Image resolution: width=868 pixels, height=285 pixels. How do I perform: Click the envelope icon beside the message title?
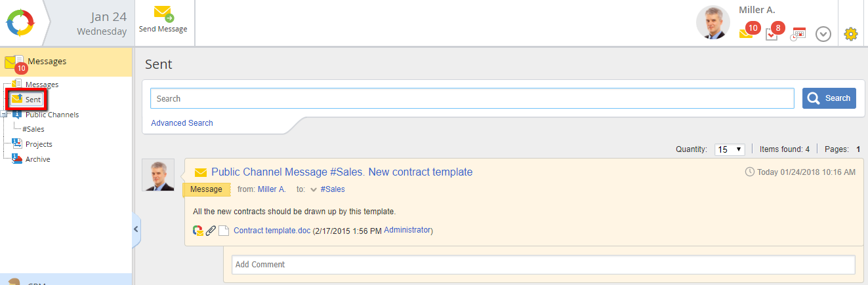point(201,172)
